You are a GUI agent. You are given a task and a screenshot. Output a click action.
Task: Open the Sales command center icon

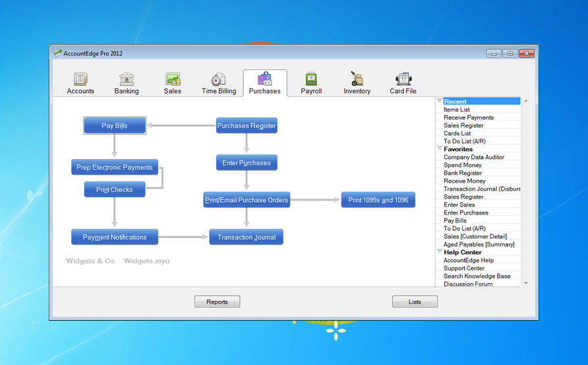[173, 79]
